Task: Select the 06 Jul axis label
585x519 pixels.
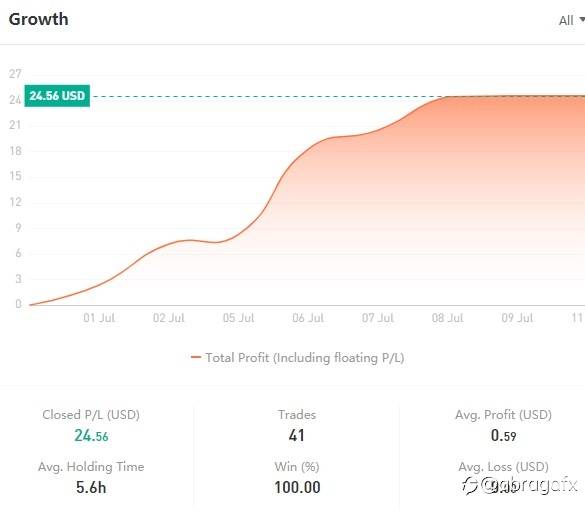Action: [x=308, y=318]
